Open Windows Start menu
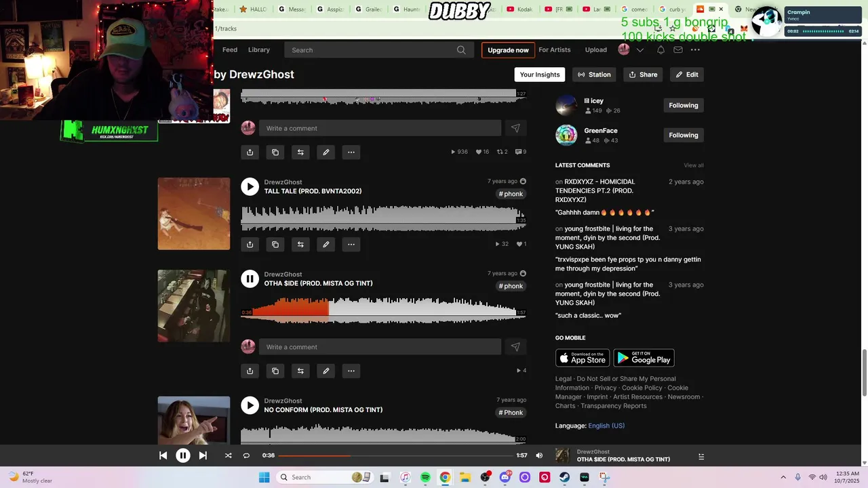This screenshot has width=868, height=488. (x=264, y=477)
